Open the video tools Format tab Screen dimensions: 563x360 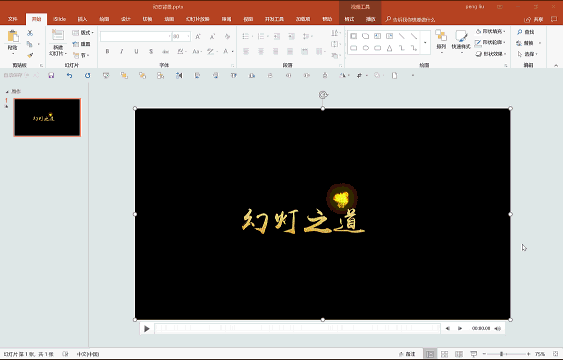pos(349,19)
